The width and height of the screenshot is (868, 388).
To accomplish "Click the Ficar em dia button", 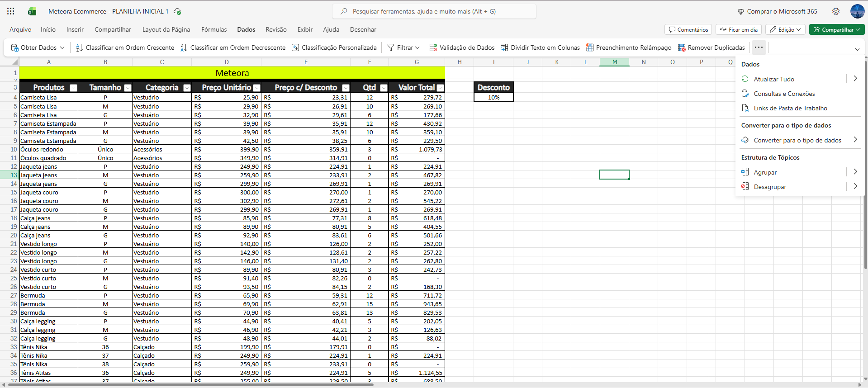I will (739, 29).
